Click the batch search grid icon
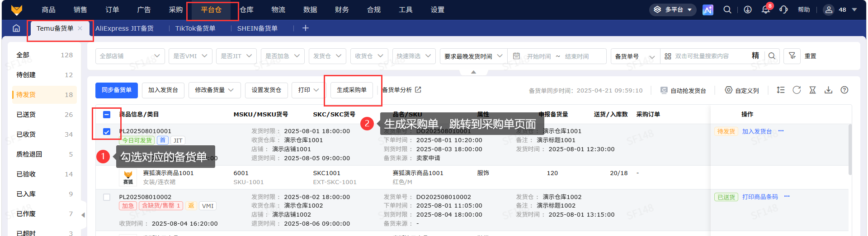This screenshot has height=236, width=868. coord(668,56)
